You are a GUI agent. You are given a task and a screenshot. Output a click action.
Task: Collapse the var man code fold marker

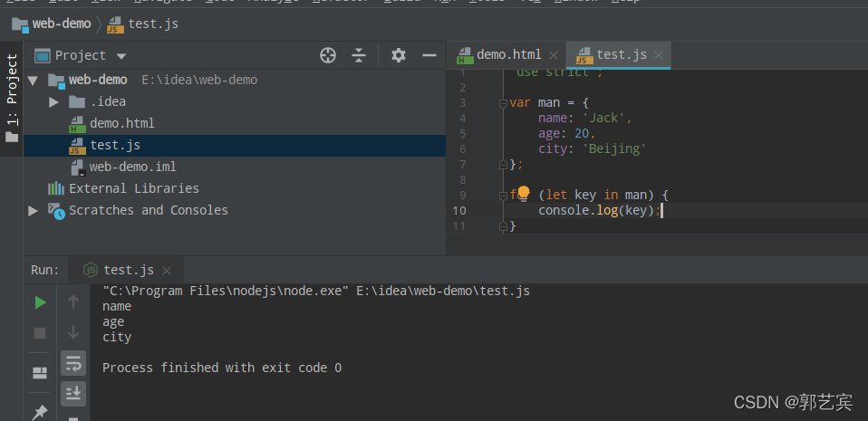pos(503,103)
